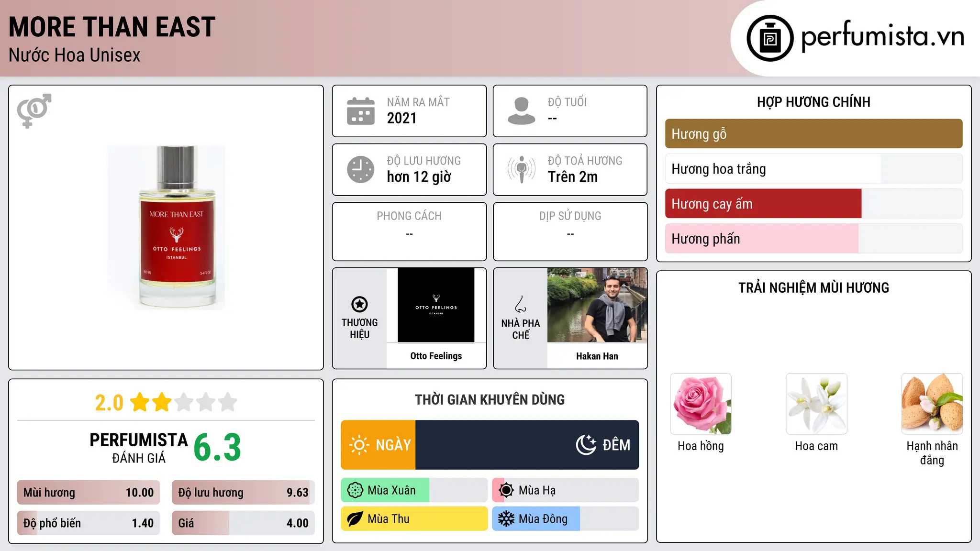Click the second gold rating star

(162, 402)
